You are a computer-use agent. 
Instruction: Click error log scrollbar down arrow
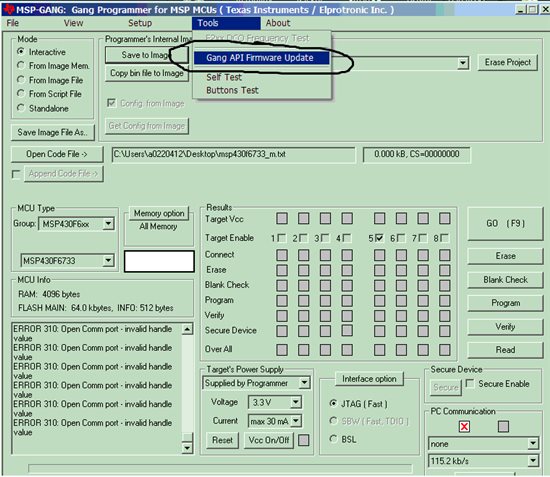187,448
